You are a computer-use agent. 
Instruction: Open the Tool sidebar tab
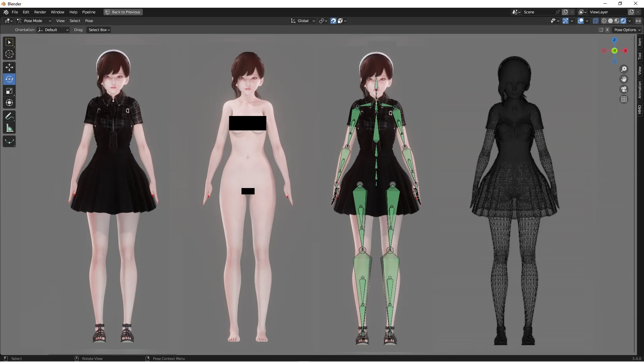click(x=640, y=56)
